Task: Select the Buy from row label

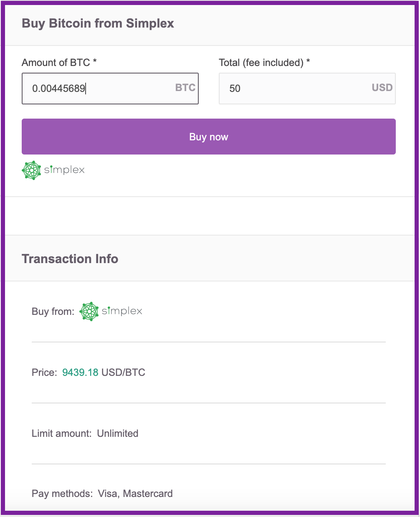Action: 53,311
